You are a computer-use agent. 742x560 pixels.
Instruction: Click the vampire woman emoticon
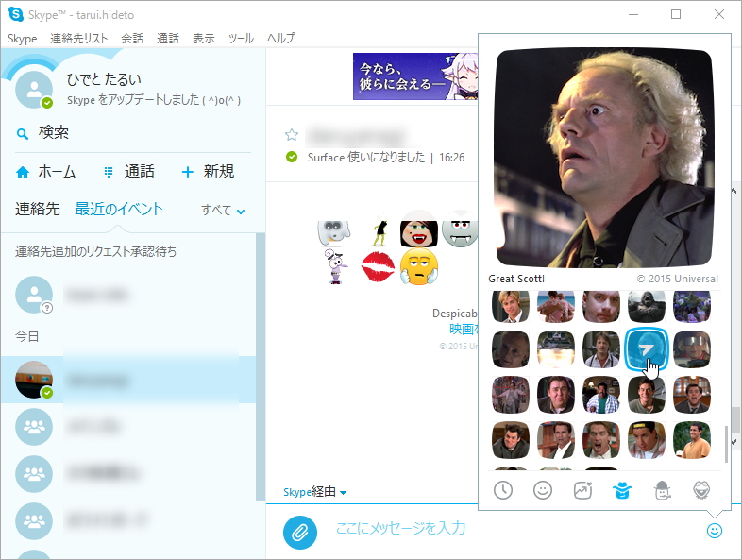pyautogui.click(x=419, y=229)
